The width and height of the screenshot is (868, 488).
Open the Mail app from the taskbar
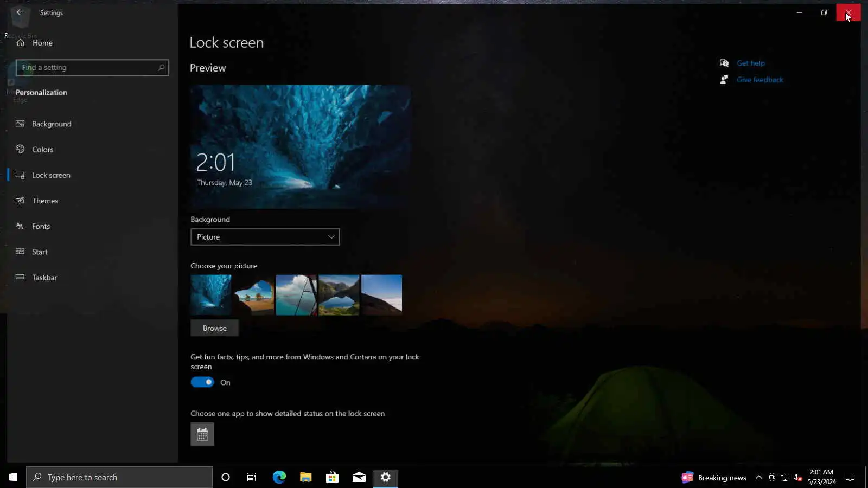(x=359, y=477)
